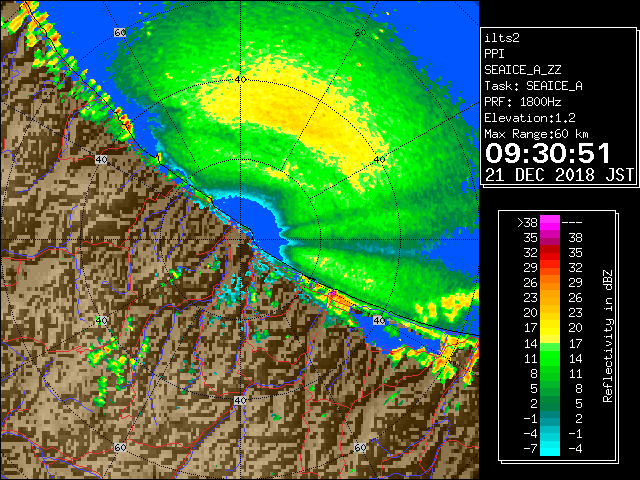
Task: Click the '40' label over northwest terrain
Action: (101, 159)
